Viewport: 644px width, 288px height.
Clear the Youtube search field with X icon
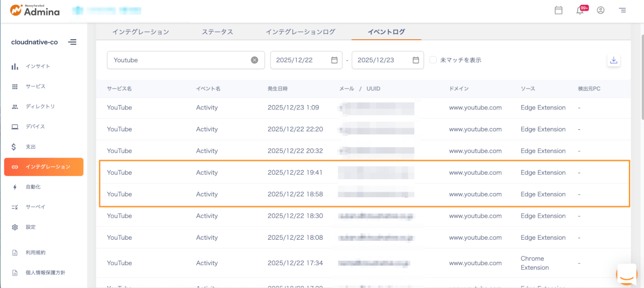(254, 60)
